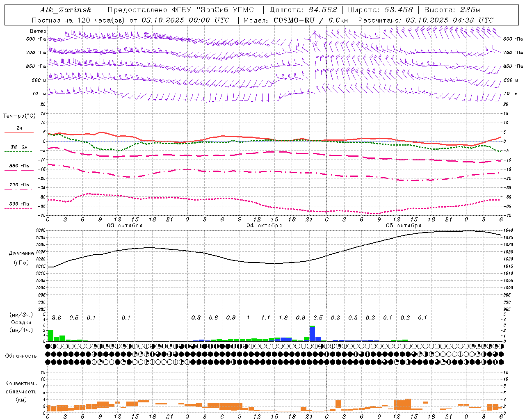This screenshot has height=420, width=525.
Task: Click the 'Долгота: 84.562' longitude value
Action: (303, 10)
